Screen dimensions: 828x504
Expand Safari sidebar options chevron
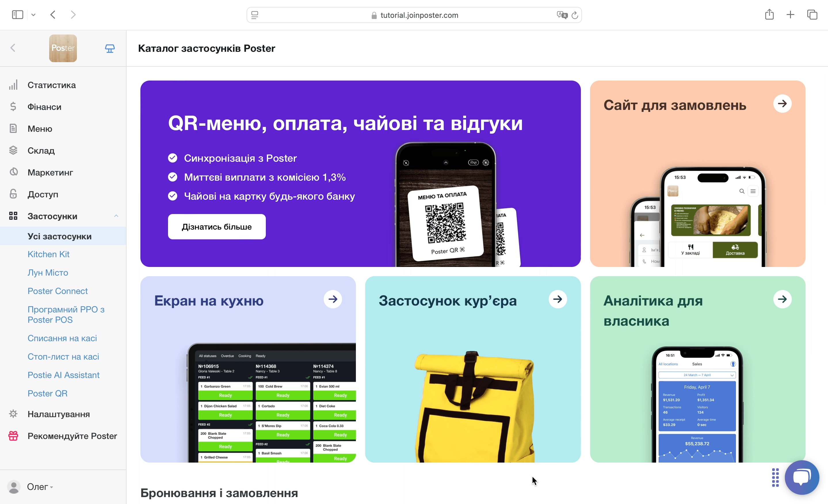click(x=33, y=15)
